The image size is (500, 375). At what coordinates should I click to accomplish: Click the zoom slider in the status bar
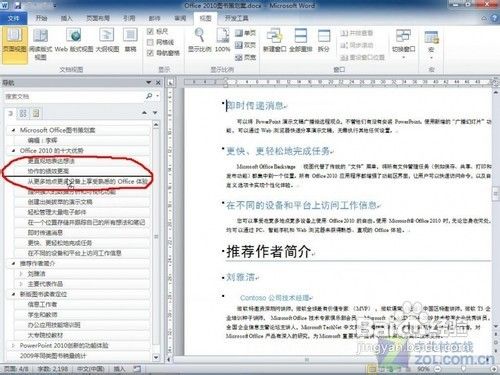coord(464,369)
